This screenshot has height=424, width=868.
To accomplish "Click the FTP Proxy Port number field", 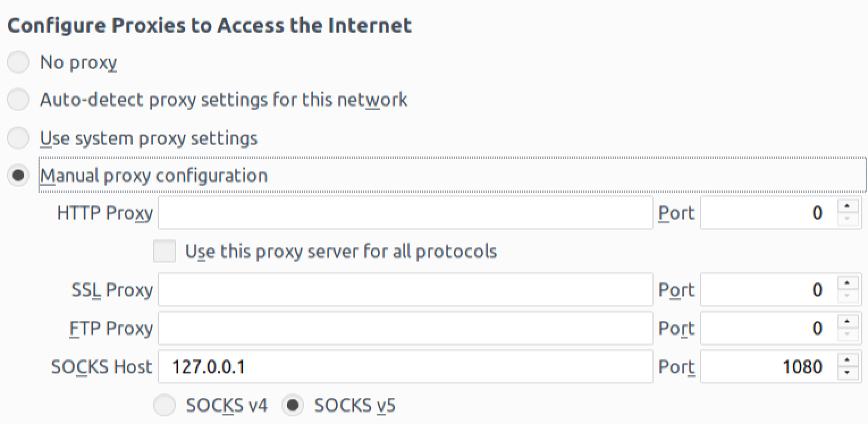I will 769,328.
